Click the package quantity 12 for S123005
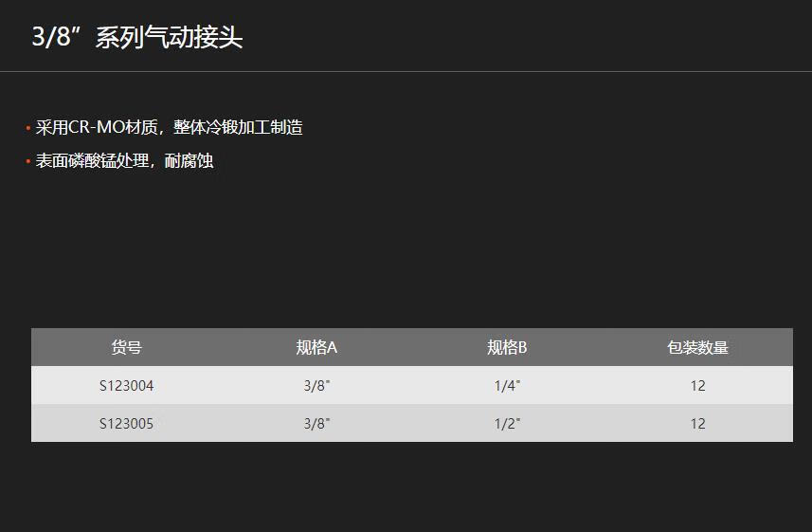This screenshot has width=812, height=532. pyautogui.click(x=697, y=424)
